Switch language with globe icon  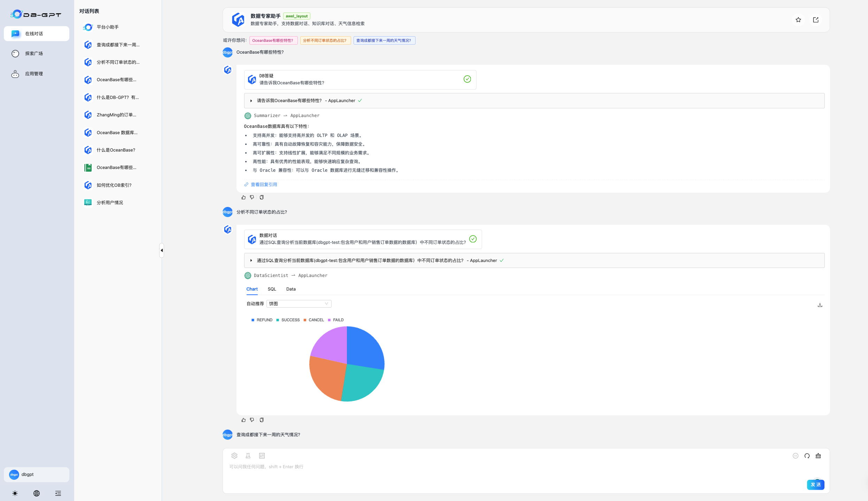[x=37, y=493]
